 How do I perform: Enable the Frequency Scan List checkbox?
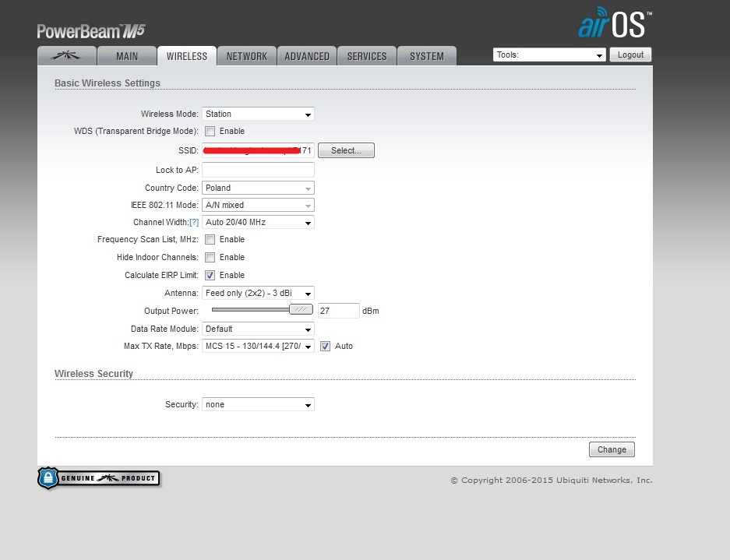(210, 240)
